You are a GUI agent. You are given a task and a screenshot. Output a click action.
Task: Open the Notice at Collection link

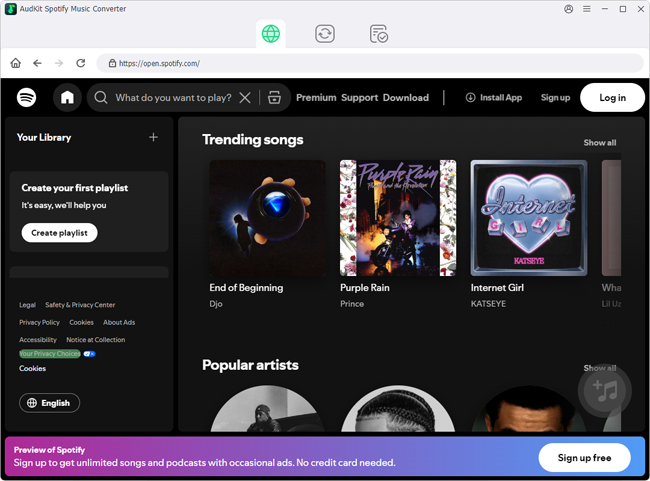[96, 340]
